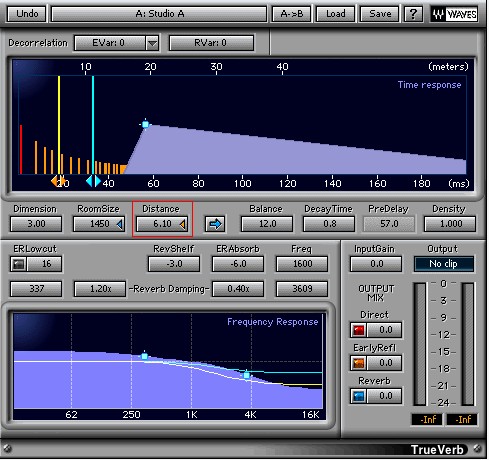Select the RevShelf value -3.0
This screenshot has height=460, width=489.
(x=174, y=264)
